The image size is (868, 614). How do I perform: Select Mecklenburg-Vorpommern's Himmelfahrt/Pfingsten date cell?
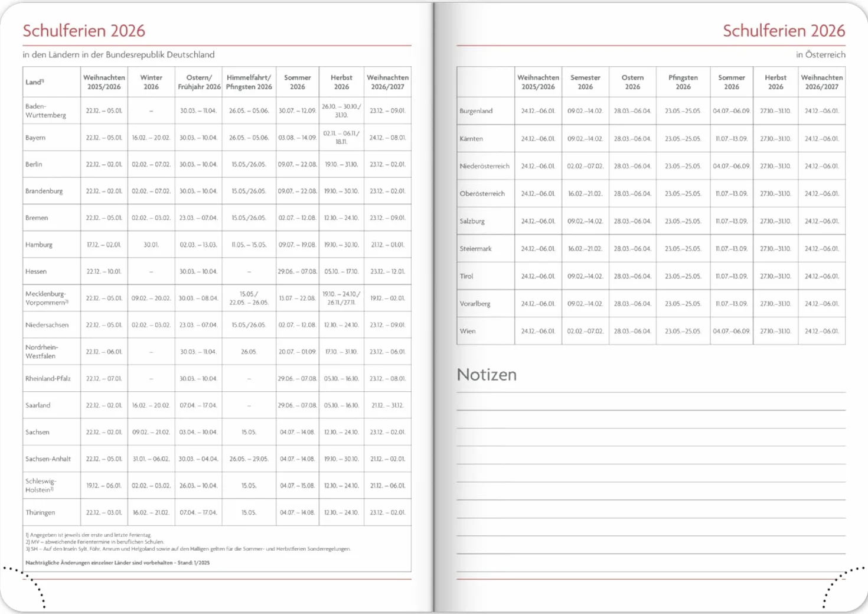click(249, 298)
